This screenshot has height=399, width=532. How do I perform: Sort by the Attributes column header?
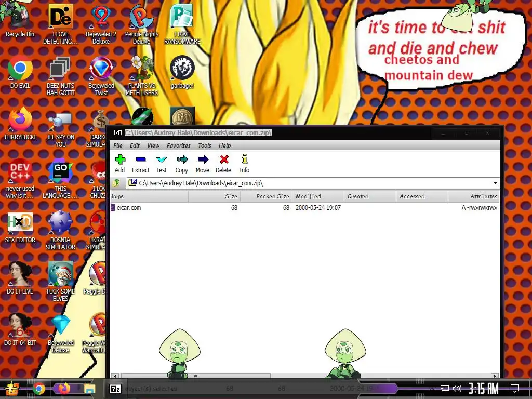[474, 196]
